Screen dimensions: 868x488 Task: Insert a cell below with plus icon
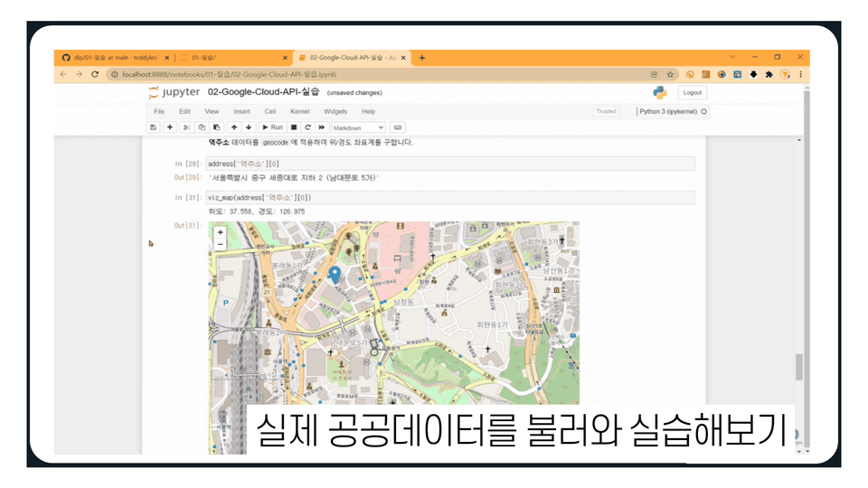tap(170, 127)
